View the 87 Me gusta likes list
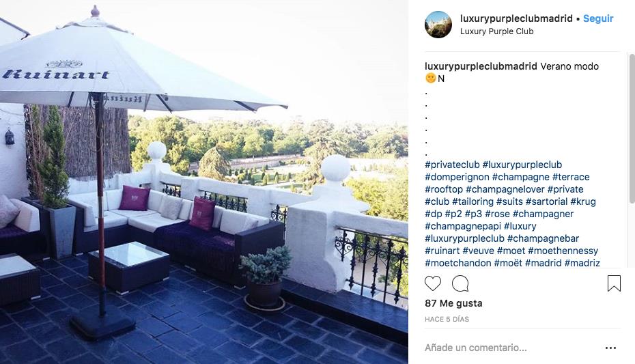The width and height of the screenshot is (635, 364). (x=453, y=303)
